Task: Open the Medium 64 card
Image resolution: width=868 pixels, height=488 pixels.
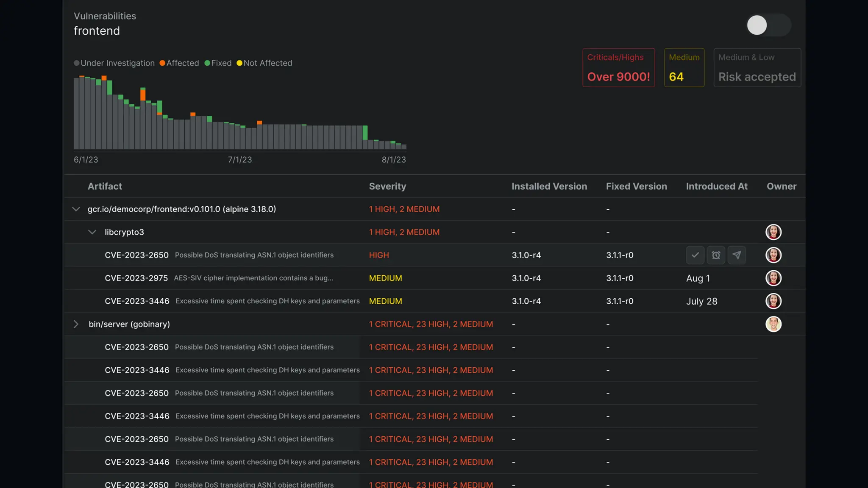Action: pos(684,68)
